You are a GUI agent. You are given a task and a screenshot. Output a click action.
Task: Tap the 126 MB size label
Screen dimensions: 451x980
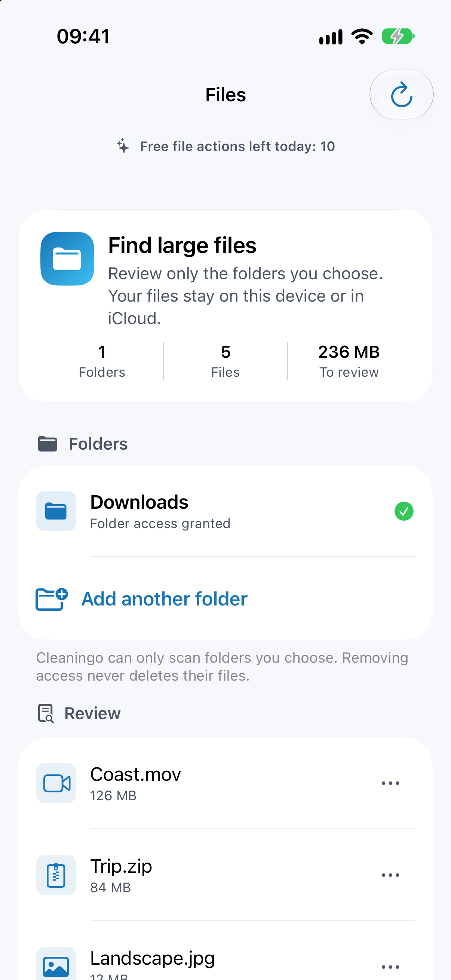[113, 796]
